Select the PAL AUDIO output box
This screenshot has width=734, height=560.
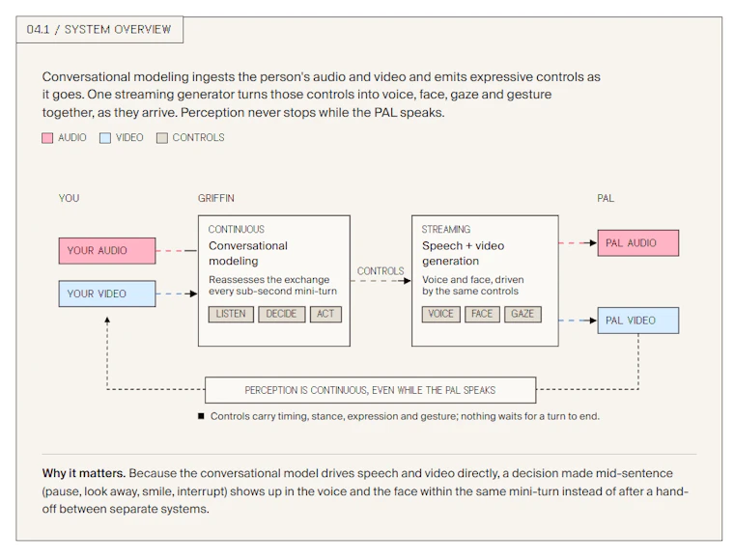(638, 242)
